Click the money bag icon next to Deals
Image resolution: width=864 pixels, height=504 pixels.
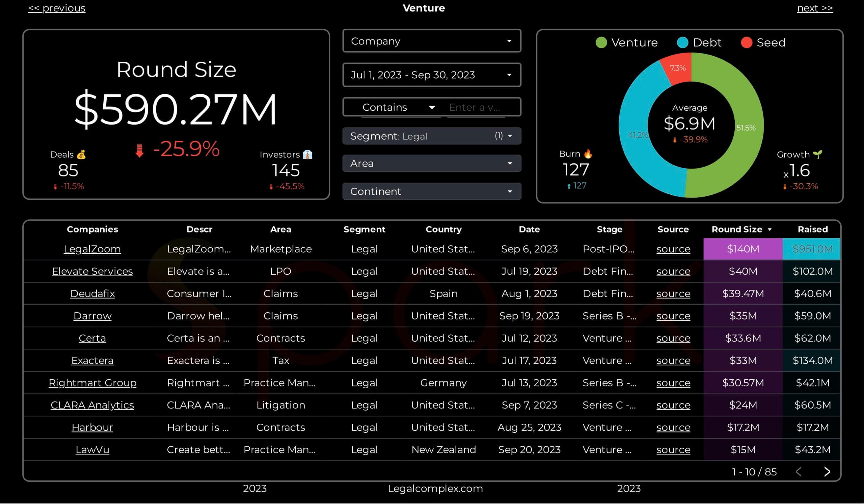(x=81, y=155)
